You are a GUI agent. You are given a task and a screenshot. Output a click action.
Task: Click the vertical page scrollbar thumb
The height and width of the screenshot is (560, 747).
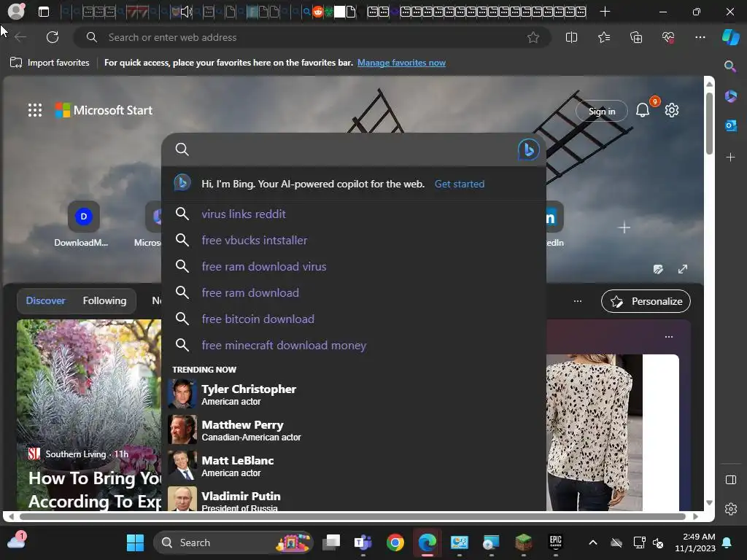[x=709, y=122]
